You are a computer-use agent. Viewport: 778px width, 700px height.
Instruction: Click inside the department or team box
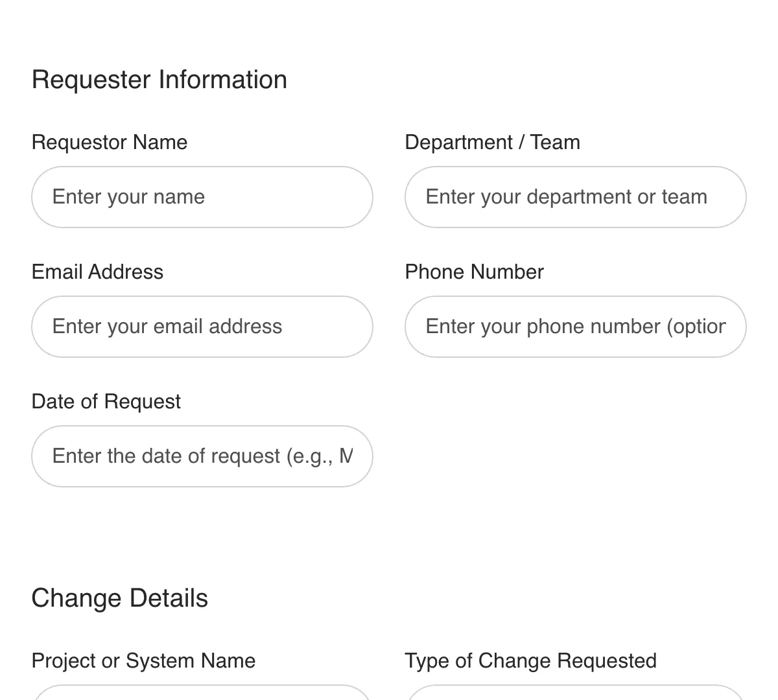click(566, 197)
